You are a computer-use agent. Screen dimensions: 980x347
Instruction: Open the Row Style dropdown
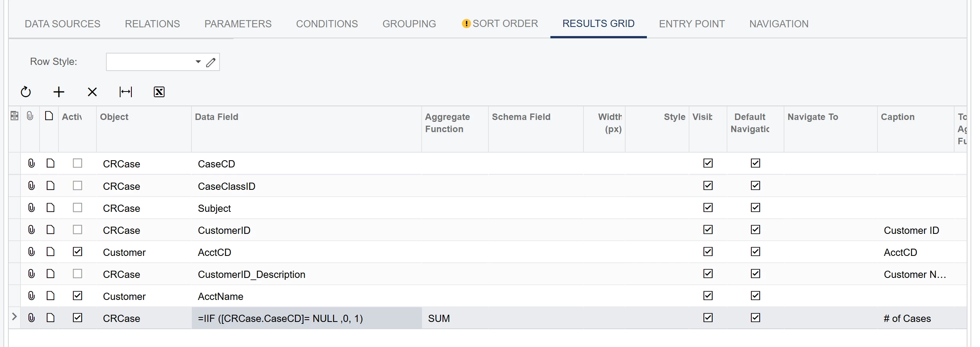click(198, 62)
